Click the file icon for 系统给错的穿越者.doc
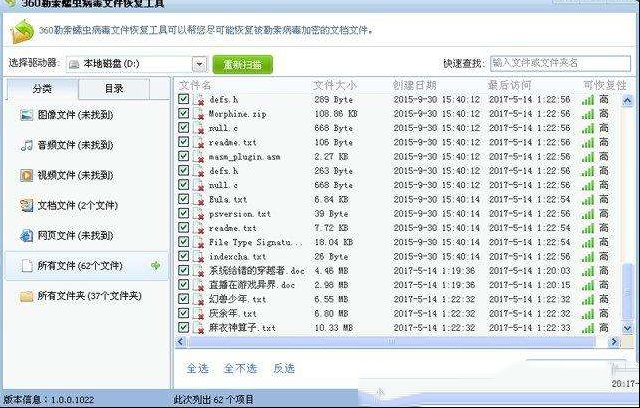 click(x=198, y=271)
